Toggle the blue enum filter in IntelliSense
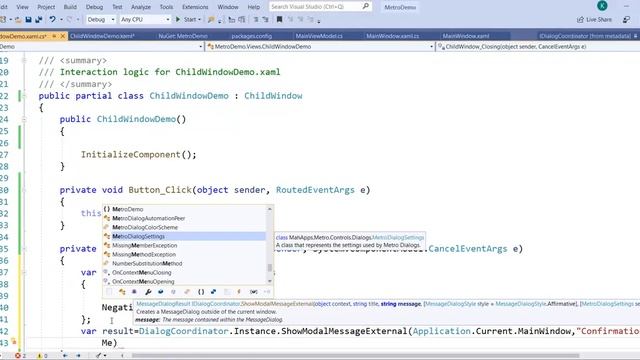Viewport: 640px width, 360px height. (213, 291)
